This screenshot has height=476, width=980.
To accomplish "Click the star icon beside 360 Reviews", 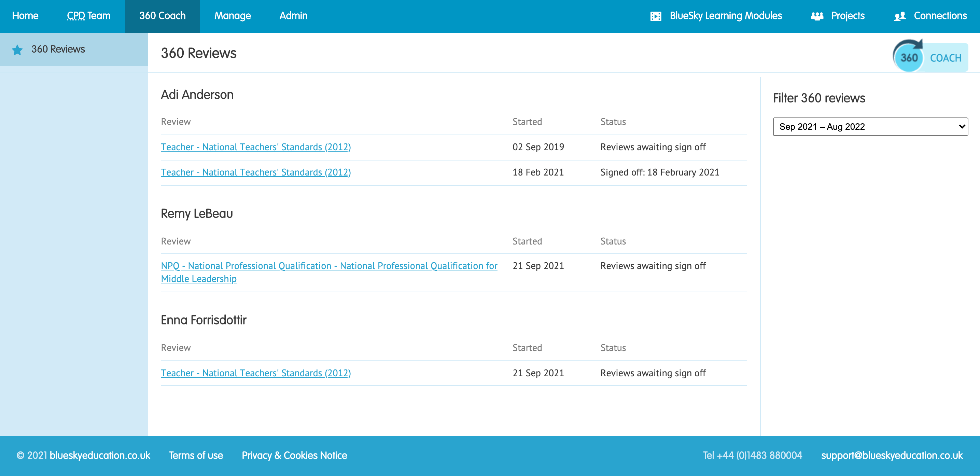I will [x=17, y=50].
